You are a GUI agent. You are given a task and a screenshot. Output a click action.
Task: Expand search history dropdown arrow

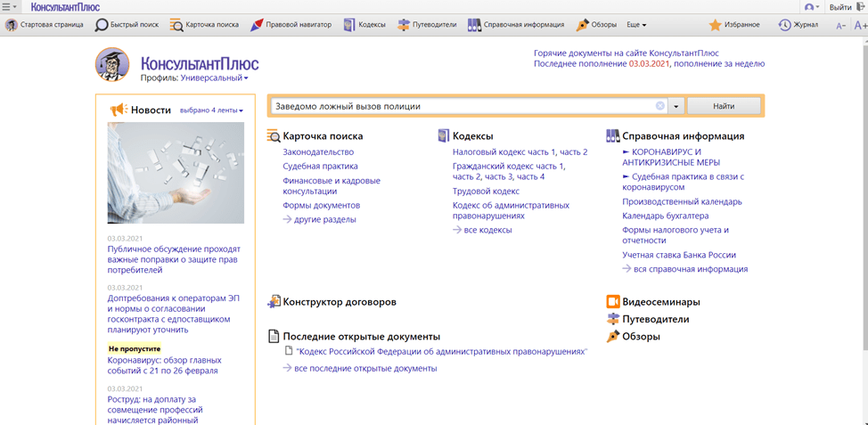676,106
